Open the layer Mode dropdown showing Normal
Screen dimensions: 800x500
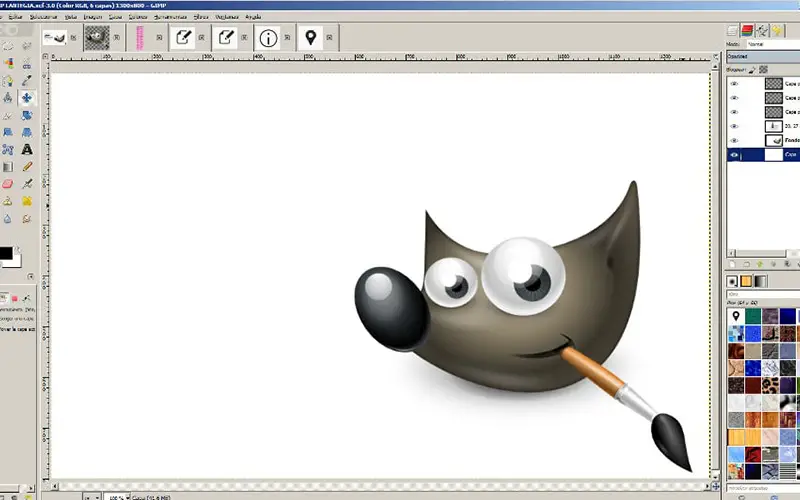(x=773, y=44)
